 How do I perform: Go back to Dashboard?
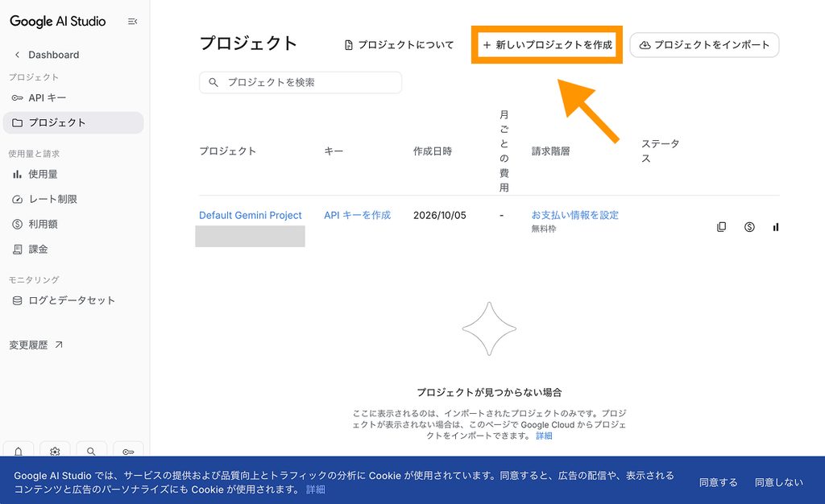click(47, 55)
